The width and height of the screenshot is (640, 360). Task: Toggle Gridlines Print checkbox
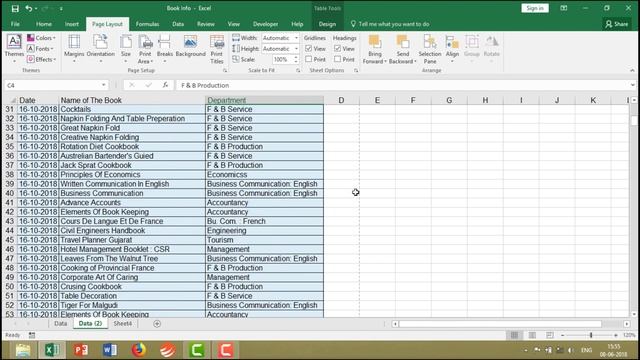point(309,59)
